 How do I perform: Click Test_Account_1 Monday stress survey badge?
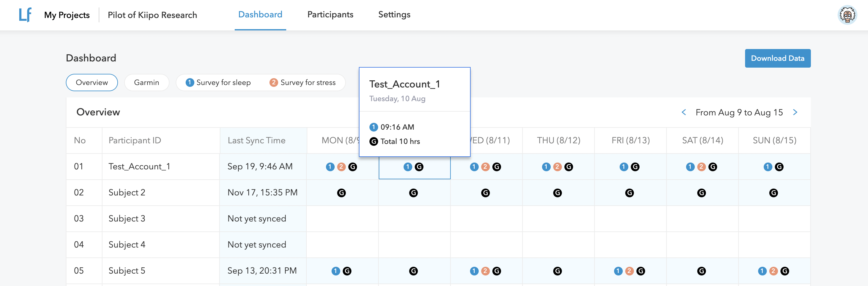(341, 167)
